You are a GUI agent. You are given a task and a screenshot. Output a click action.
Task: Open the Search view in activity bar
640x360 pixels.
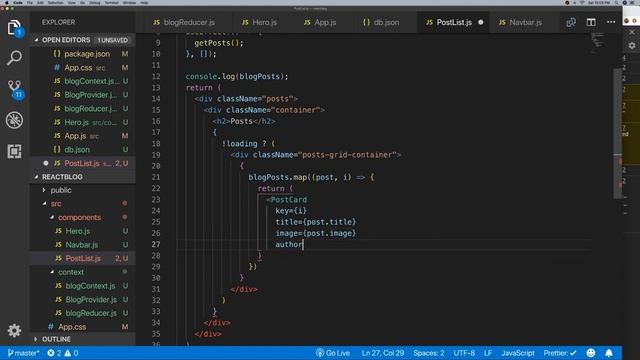click(x=14, y=58)
